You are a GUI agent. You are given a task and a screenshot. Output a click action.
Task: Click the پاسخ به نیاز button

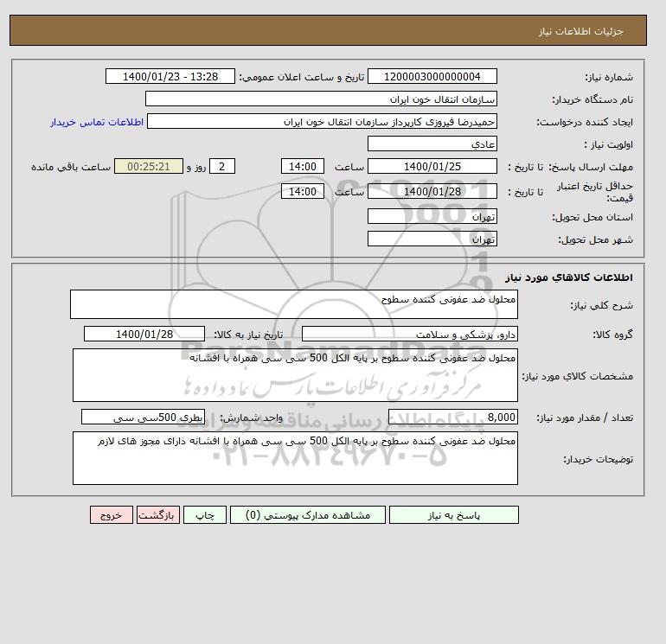[x=453, y=515]
